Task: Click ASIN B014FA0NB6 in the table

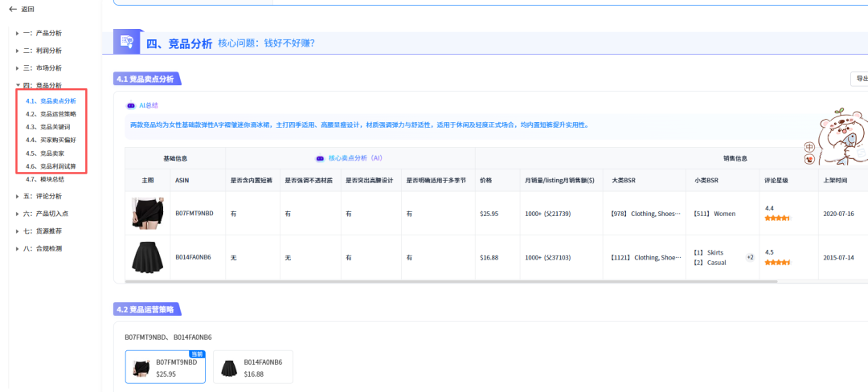Action: (193, 258)
